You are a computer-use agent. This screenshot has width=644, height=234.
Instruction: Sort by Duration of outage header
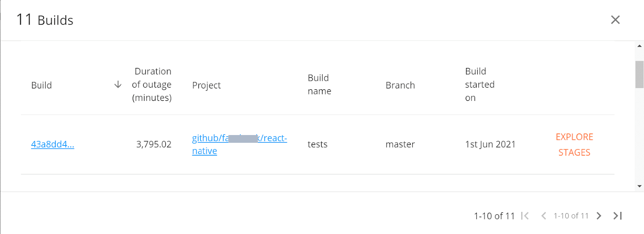point(152,85)
